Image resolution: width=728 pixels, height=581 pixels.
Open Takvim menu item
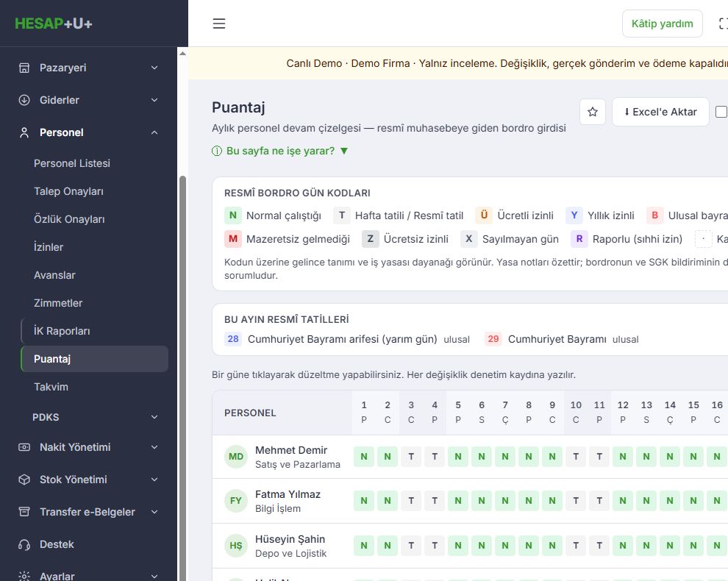51,387
